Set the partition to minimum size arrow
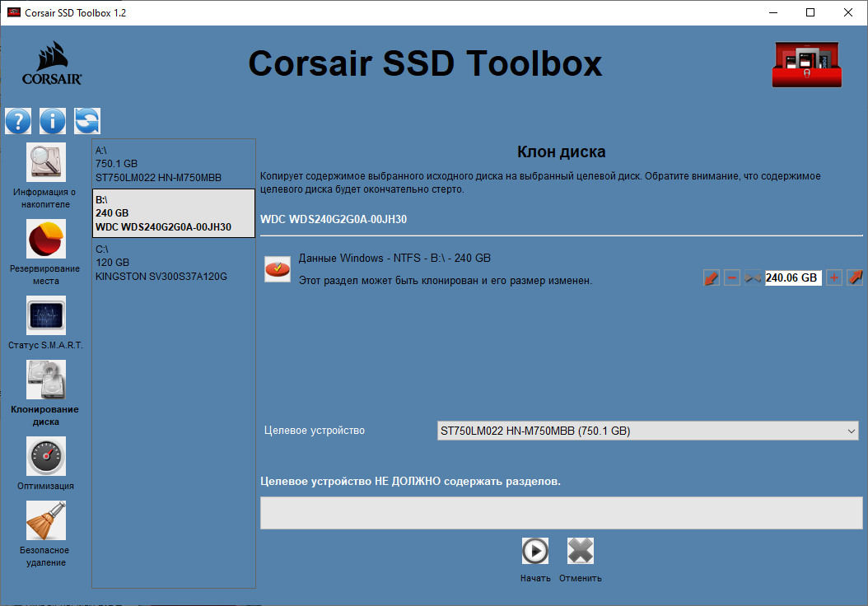Image resolution: width=868 pixels, height=606 pixels. tap(712, 277)
